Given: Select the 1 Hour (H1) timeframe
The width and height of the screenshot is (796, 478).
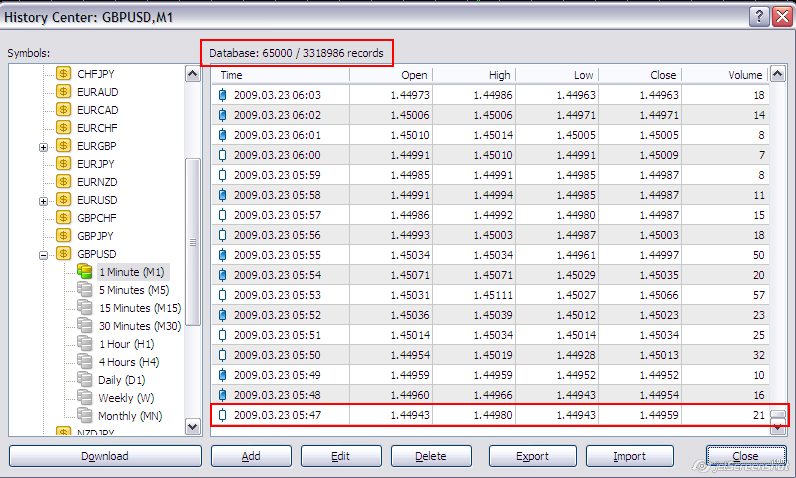Looking at the screenshot, I should (x=126, y=344).
